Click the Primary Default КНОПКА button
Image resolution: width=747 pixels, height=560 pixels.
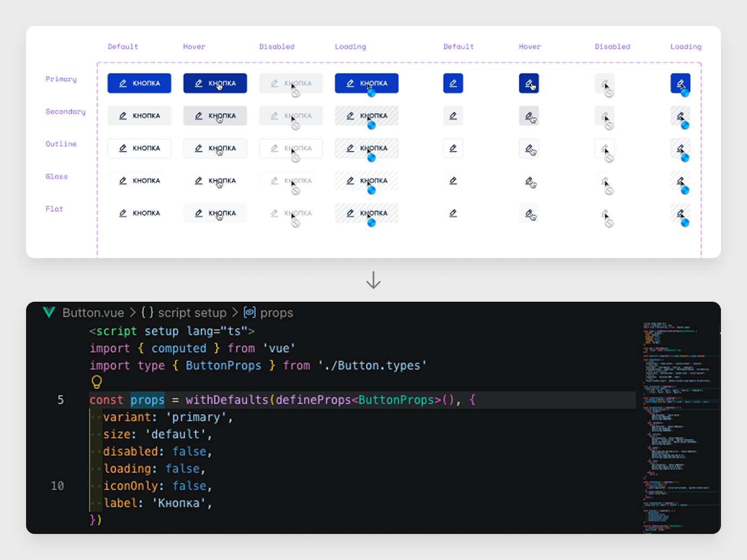(x=140, y=83)
